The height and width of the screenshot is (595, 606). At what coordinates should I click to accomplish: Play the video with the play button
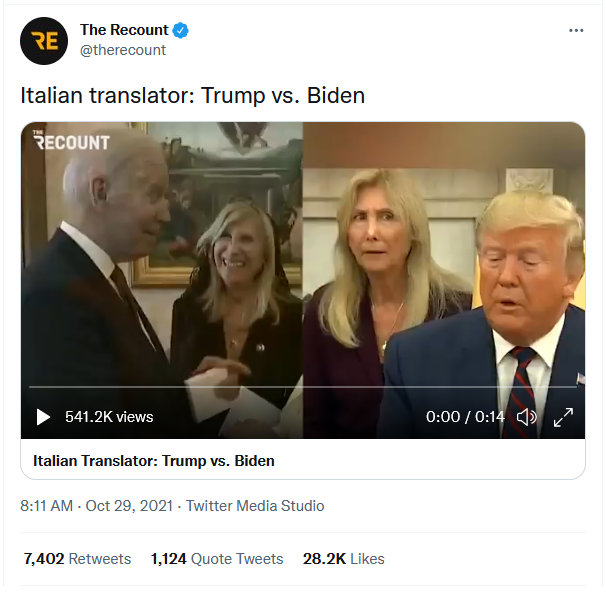point(43,417)
